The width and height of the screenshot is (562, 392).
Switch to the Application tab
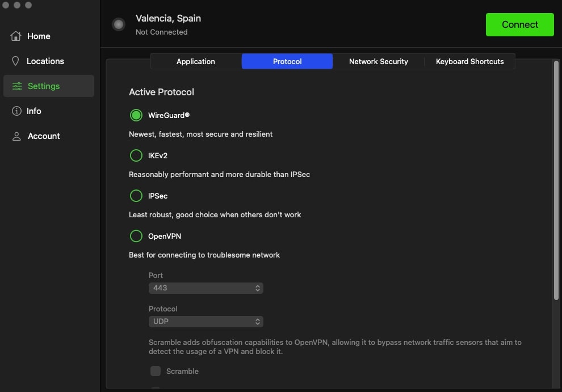pyautogui.click(x=196, y=61)
